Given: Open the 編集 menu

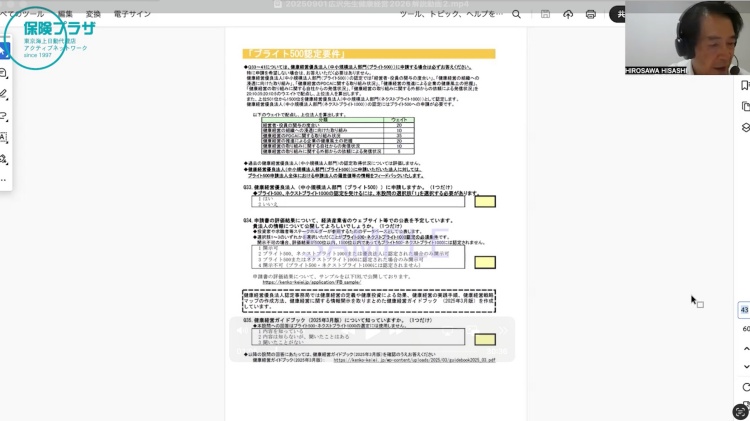Looking at the screenshot, I should pos(65,14).
